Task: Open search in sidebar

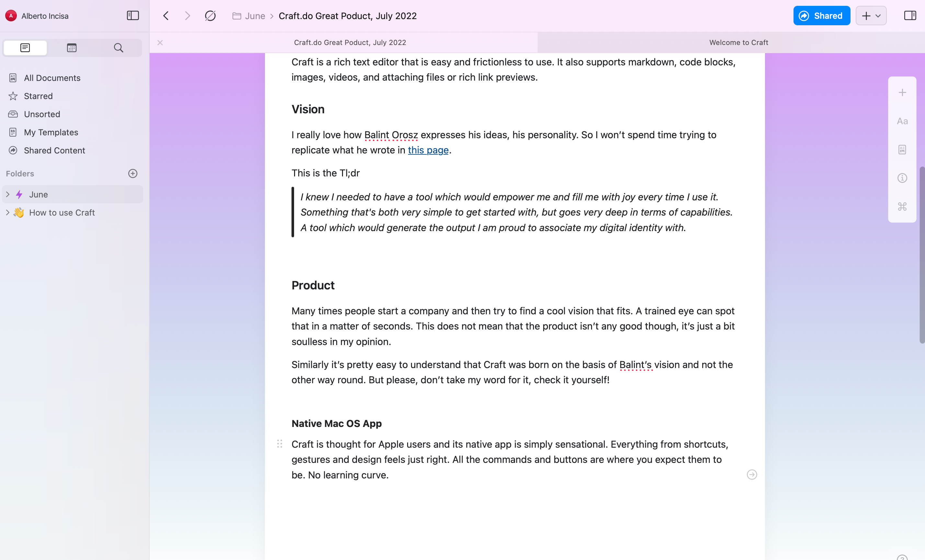Action: [x=119, y=48]
